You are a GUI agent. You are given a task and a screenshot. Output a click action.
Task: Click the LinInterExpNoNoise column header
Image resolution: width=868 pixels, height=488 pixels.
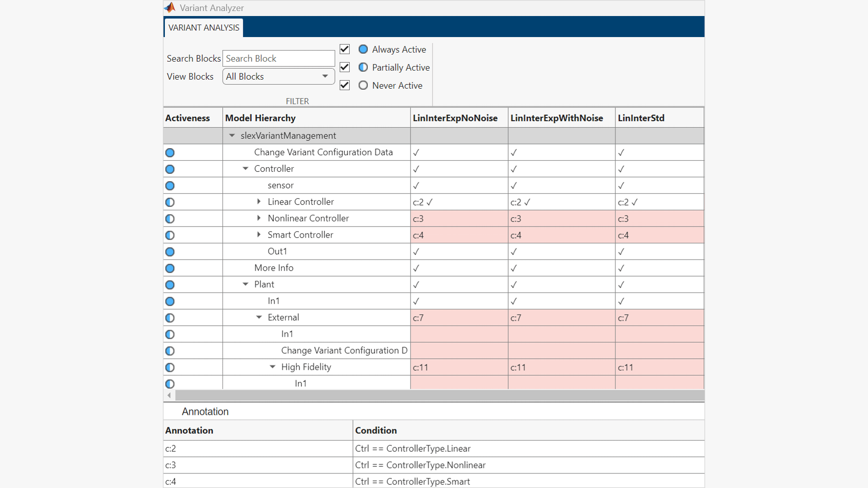tap(459, 118)
